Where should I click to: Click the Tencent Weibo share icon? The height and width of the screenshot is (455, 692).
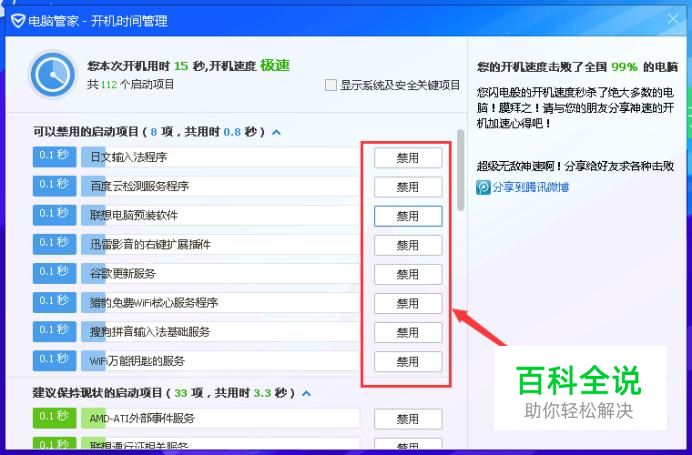[x=483, y=188]
